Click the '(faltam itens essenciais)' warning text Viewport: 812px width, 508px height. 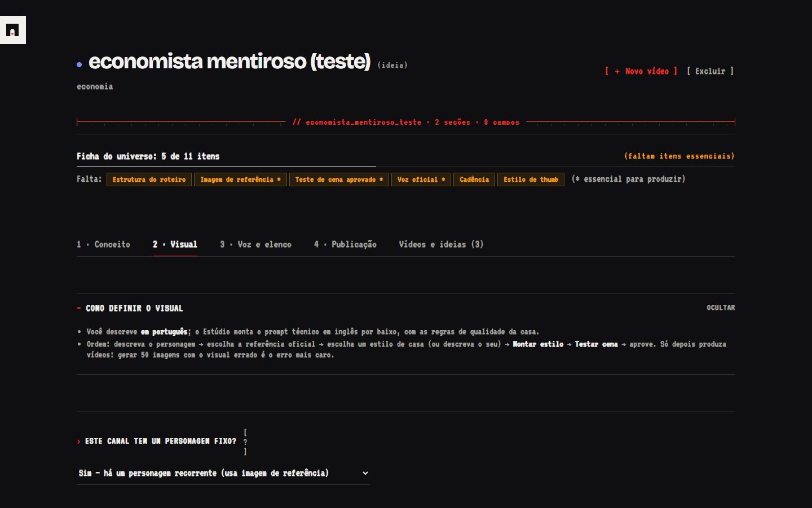(679, 156)
